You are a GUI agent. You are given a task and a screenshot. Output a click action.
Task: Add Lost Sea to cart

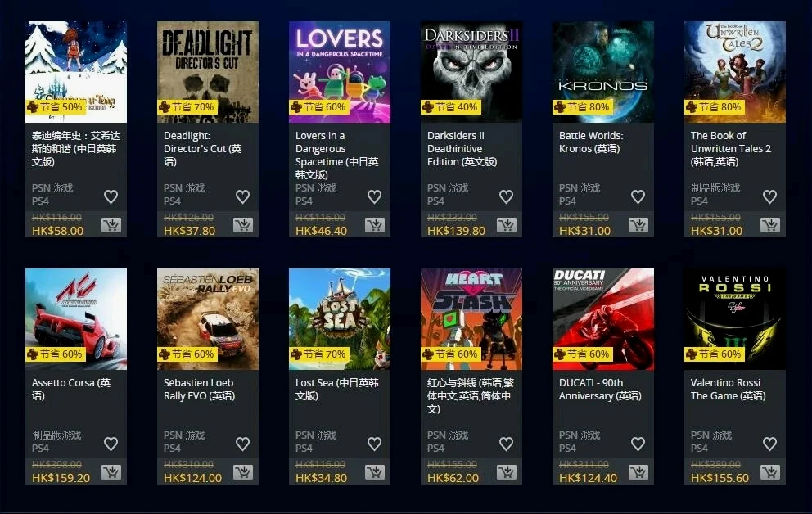(375, 472)
